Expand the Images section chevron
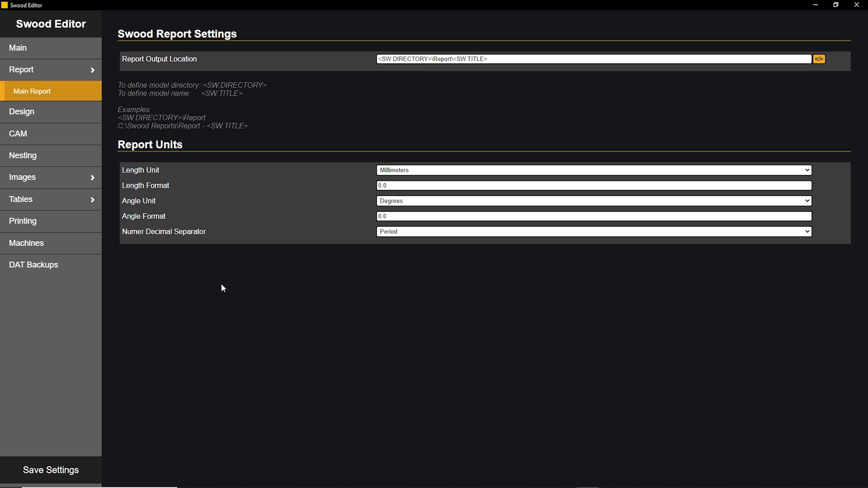The height and width of the screenshot is (488, 868). pyautogui.click(x=92, y=178)
